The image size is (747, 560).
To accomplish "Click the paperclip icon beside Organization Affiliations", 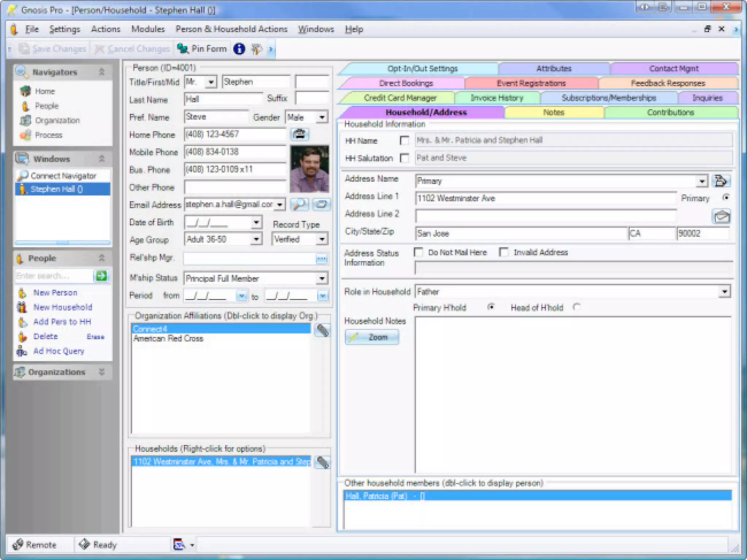I will tap(322, 330).
